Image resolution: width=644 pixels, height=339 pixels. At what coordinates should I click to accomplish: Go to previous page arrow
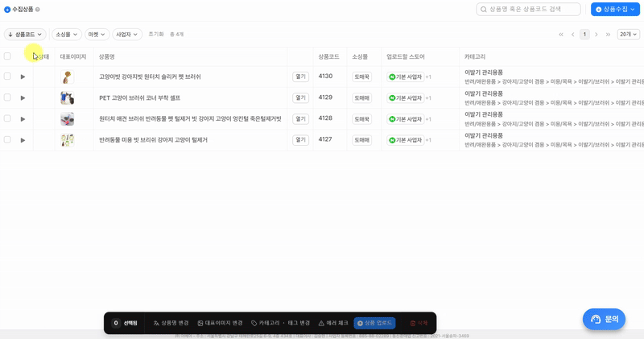pos(572,35)
